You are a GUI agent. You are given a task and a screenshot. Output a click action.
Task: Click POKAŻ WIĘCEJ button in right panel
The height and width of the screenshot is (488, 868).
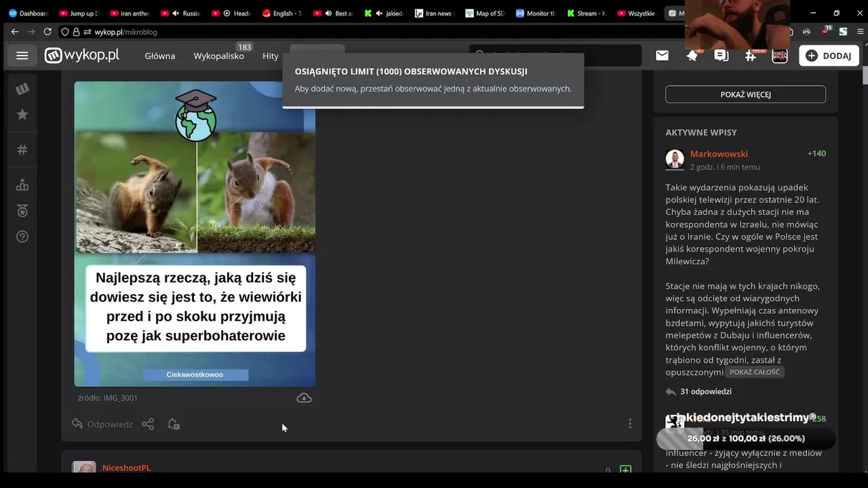pyautogui.click(x=745, y=94)
